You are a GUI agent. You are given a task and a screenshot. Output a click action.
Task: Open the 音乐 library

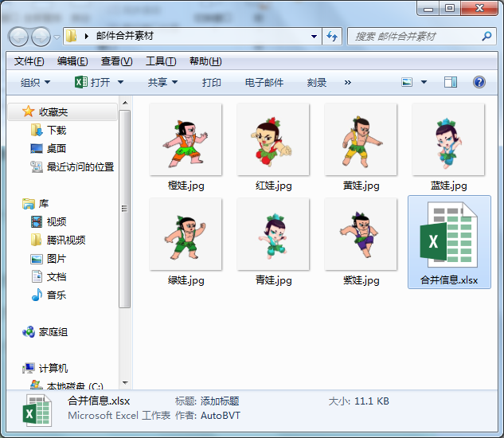pyautogui.click(x=49, y=295)
